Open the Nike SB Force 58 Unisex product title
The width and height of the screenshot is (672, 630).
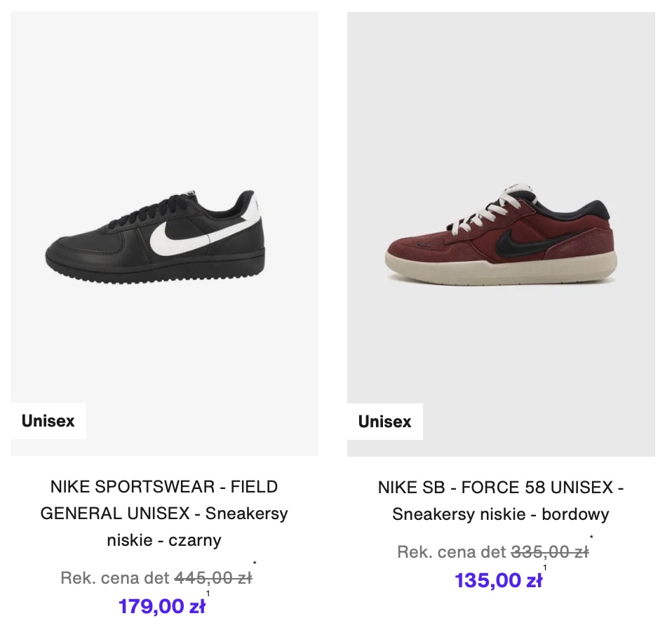[501, 501]
